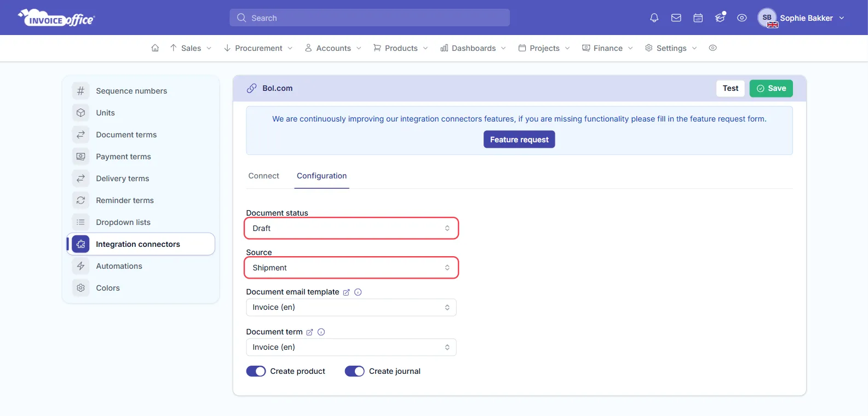The image size is (868, 416).
Task: Click the Test button
Action: 731,89
